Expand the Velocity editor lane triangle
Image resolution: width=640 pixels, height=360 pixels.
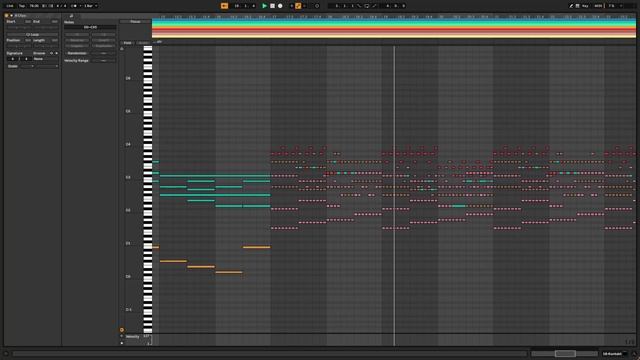click(122, 343)
